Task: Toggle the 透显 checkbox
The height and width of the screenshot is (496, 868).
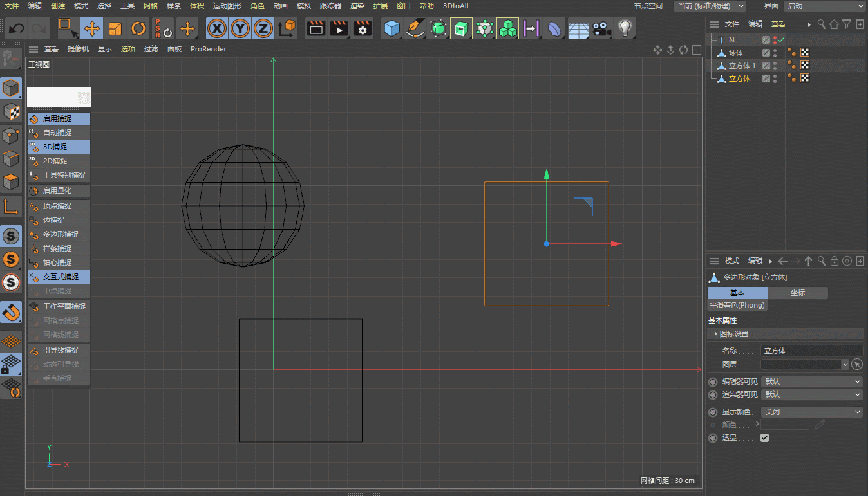Action: 764,438
